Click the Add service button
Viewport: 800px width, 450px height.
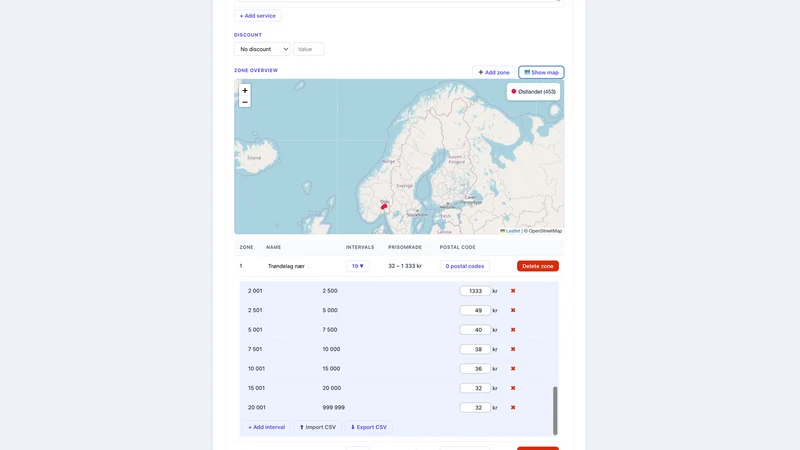(258, 16)
